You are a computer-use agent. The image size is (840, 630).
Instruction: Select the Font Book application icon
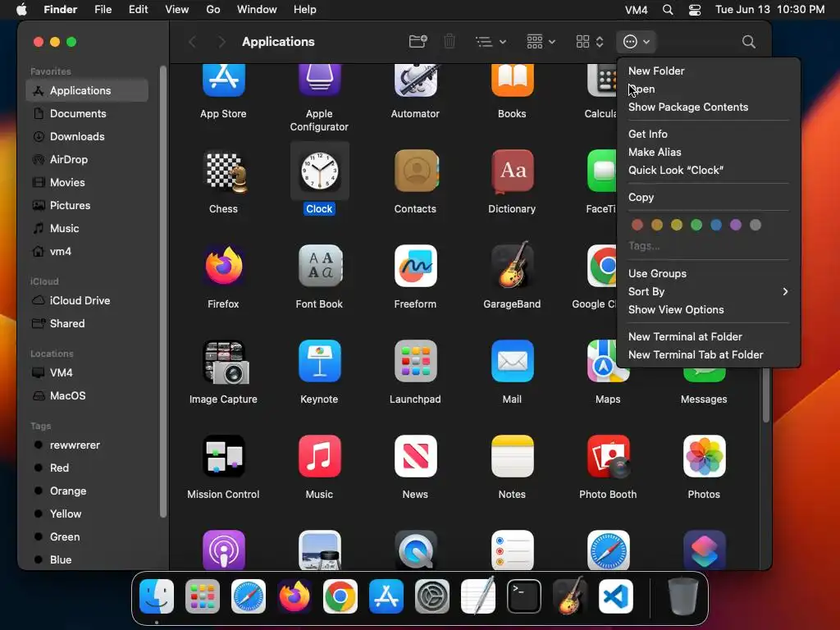click(x=319, y=266)
